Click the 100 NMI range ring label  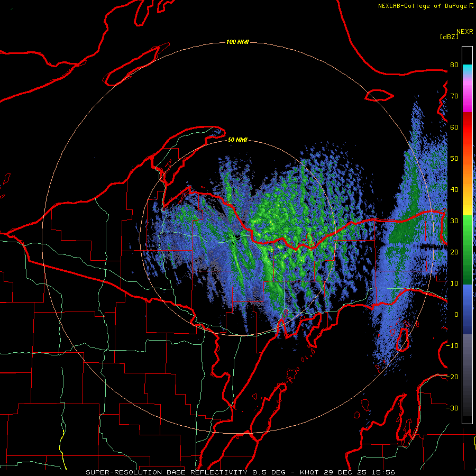tap(237, 42)
